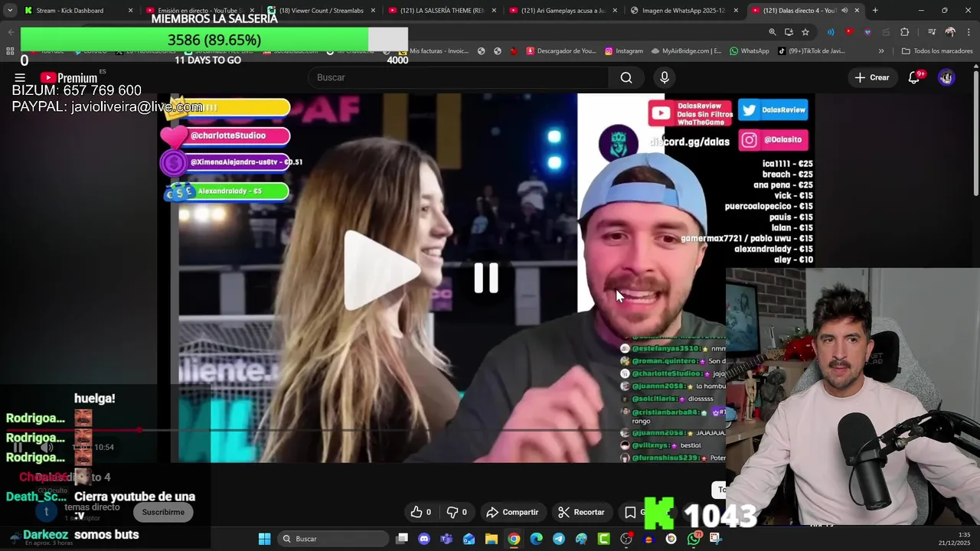
Task: Open Microsoft Teams from the taskbar
Action: coord(446,539)
